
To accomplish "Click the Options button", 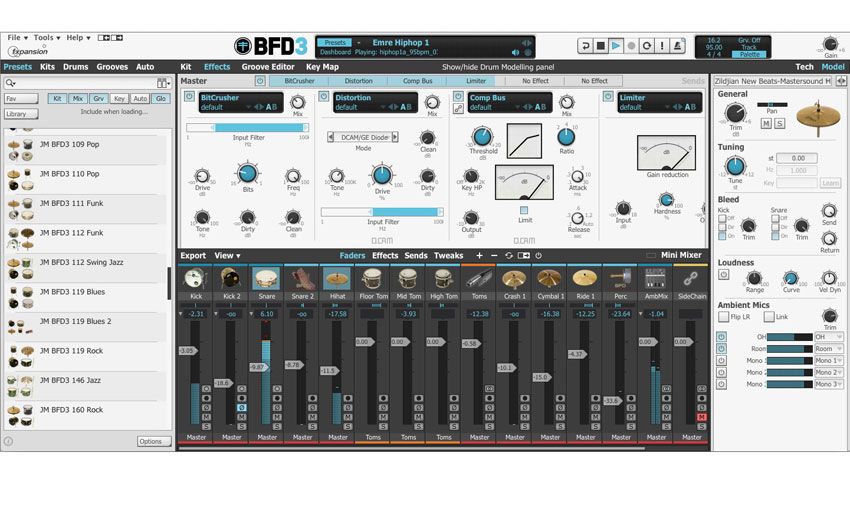I will 154,442.
